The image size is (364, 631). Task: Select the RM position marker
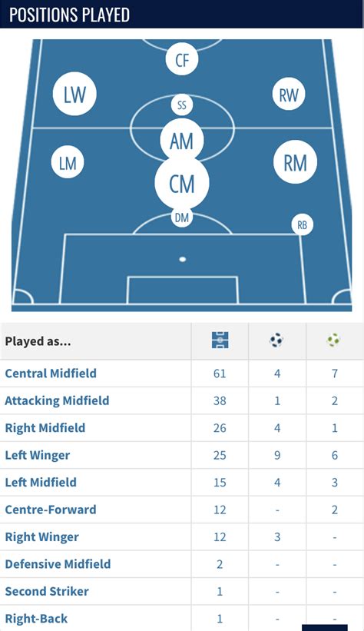[295, 161]
